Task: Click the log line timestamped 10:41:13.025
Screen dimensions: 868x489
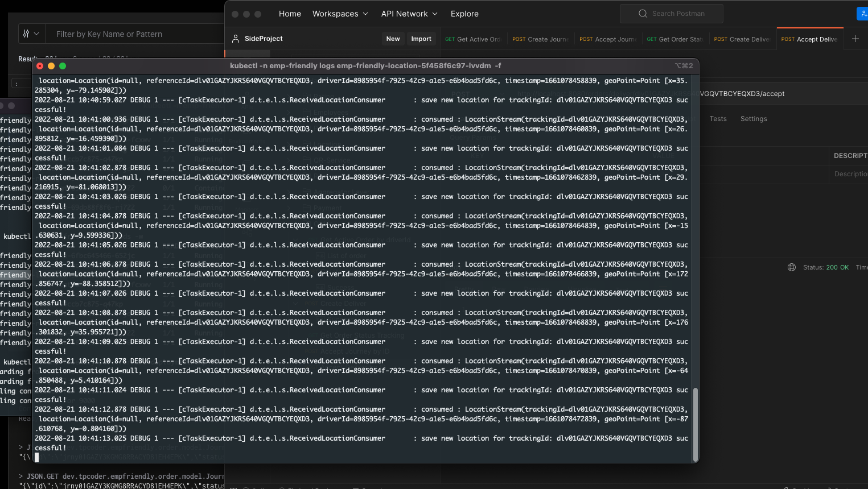Action: pos(361,443)
